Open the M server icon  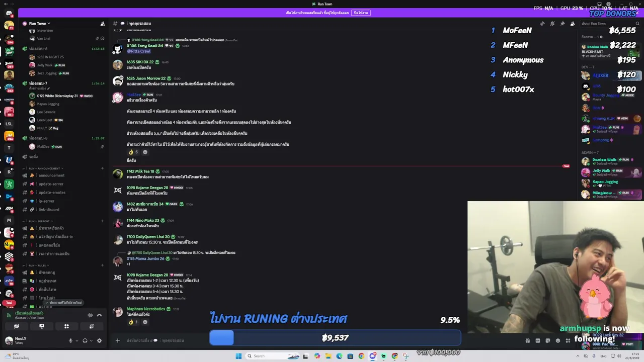9,220
